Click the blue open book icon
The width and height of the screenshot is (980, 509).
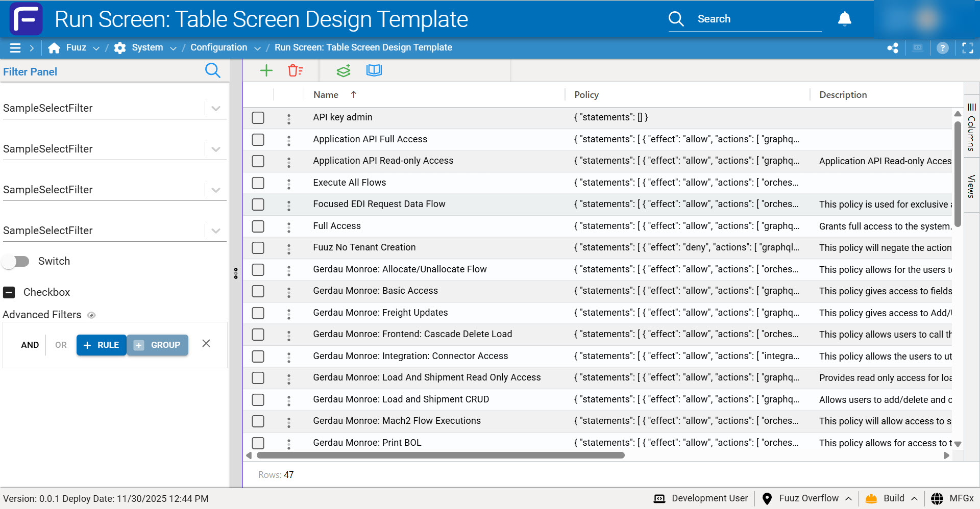tap(374, 70)
